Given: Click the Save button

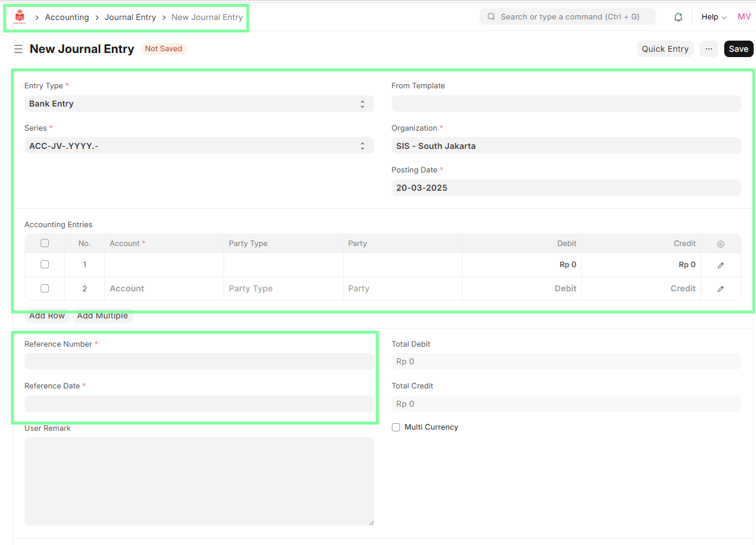Looking at the screenshot, I should click(738, 49).
